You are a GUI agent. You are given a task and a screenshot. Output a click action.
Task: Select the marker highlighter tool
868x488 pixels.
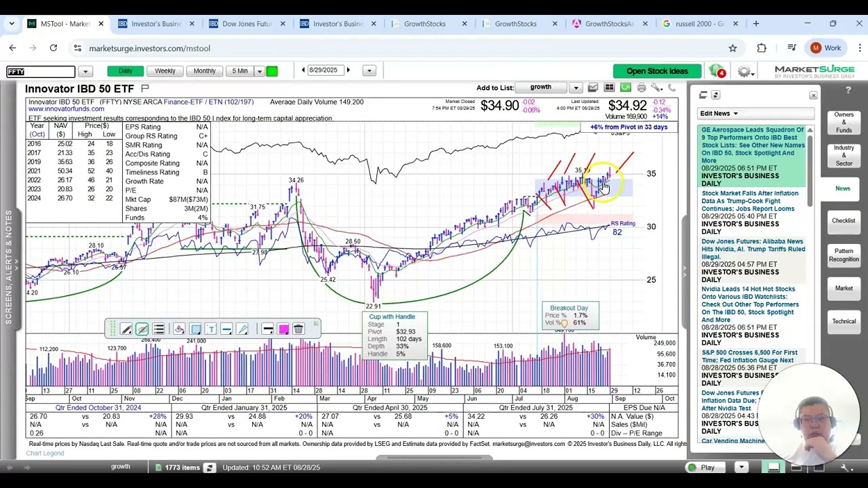coord(242,329)
